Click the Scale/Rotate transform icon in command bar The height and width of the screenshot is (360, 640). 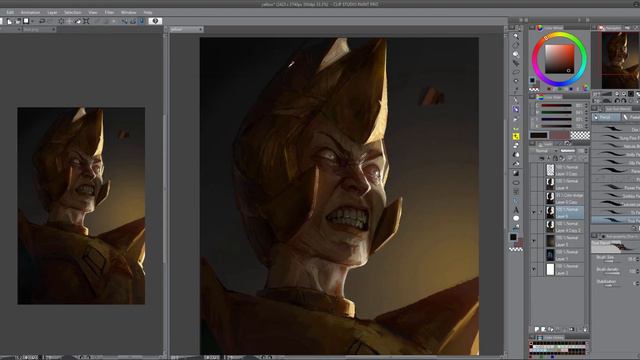point(86,21)
